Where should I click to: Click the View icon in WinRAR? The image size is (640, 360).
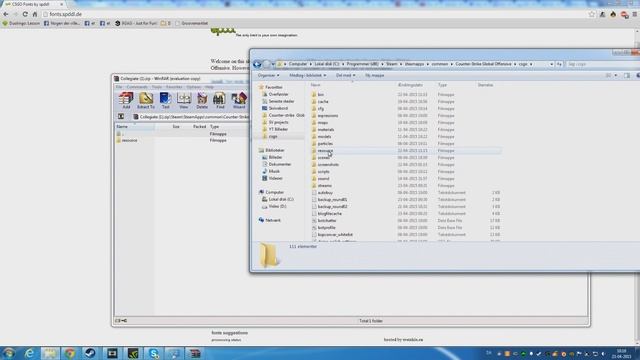(x=184, y=100)
